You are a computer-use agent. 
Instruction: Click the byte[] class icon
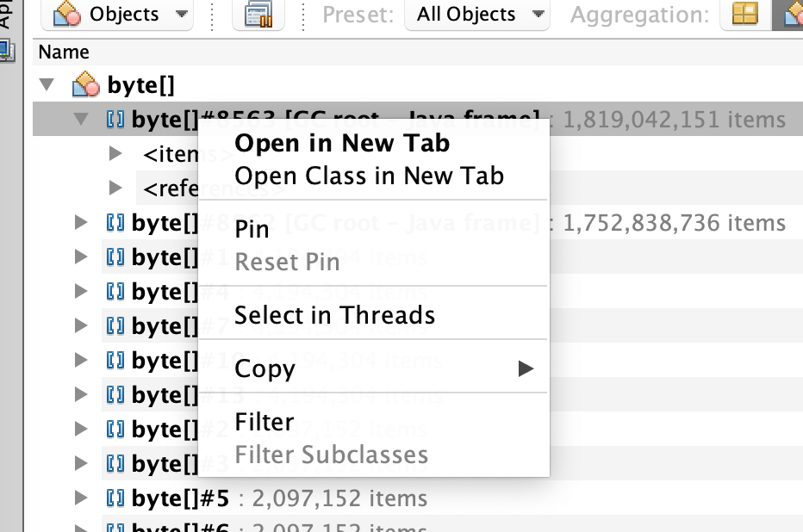pyautogui.click(x=85, y=85)
